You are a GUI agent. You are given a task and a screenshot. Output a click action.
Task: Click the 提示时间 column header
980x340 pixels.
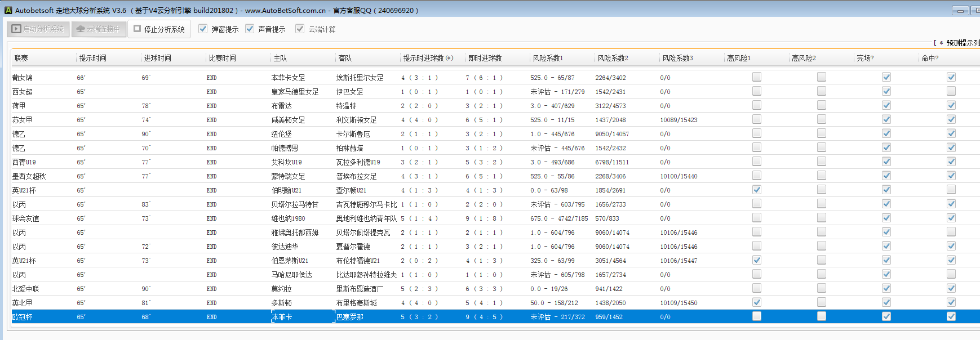pos(93,58)
